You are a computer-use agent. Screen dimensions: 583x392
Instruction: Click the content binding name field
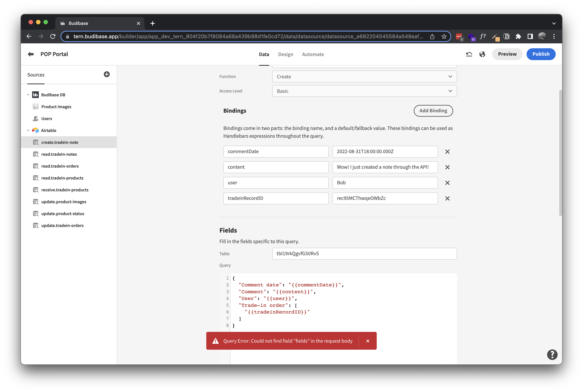click(276, 167)
